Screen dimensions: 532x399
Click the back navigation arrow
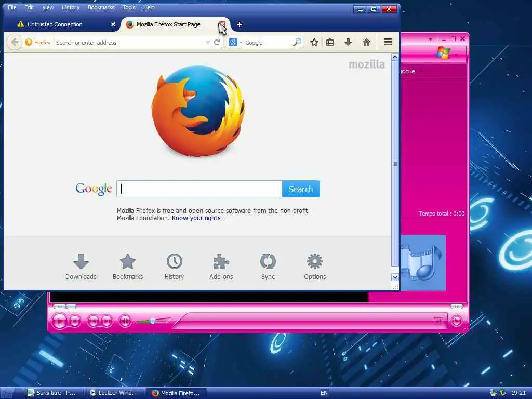(x=14, y=43)
